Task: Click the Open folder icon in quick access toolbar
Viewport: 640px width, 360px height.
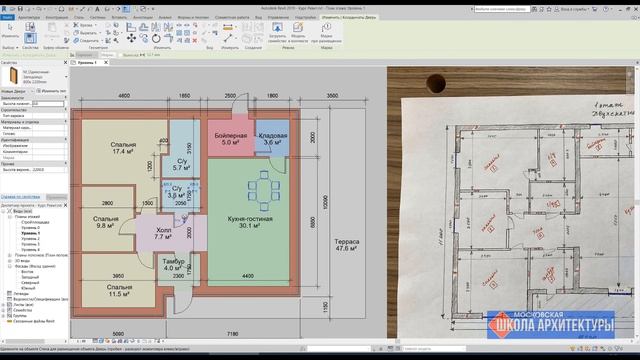Action: click(13, 9)
